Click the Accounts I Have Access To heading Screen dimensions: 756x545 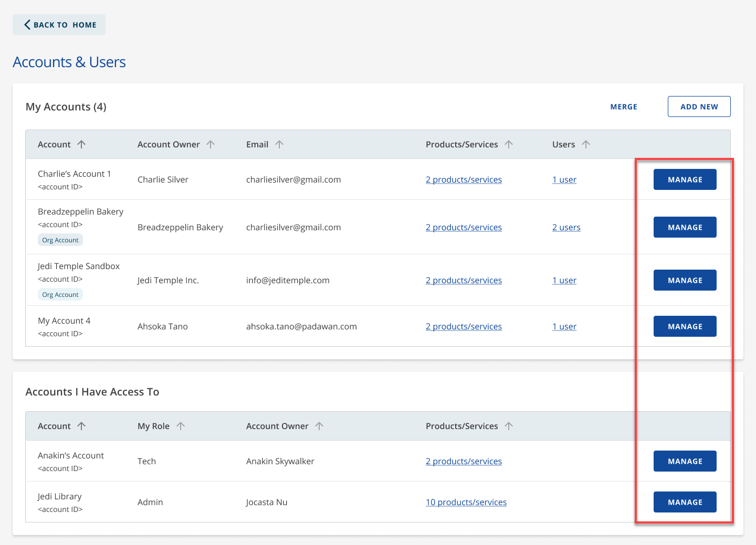92,392
